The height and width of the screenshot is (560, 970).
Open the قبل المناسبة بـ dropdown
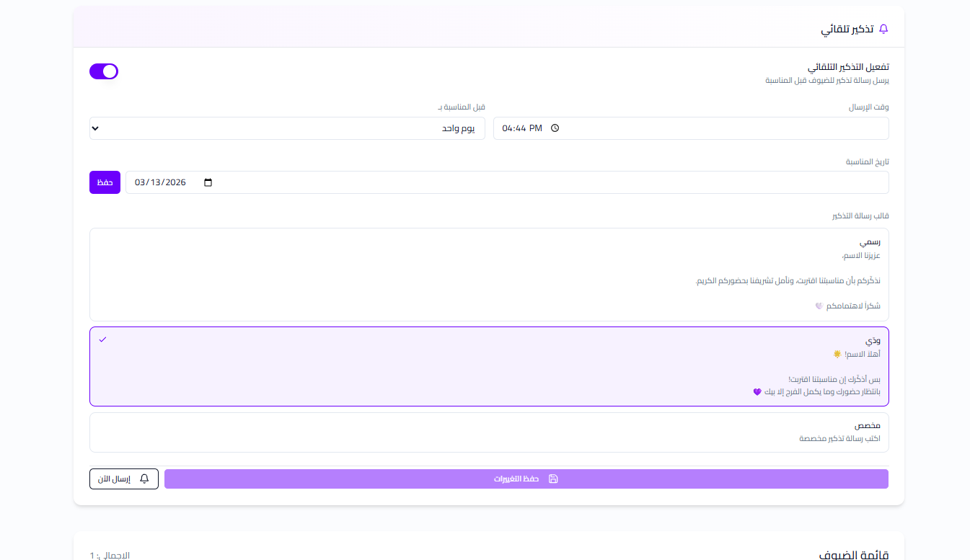[288, 128]
